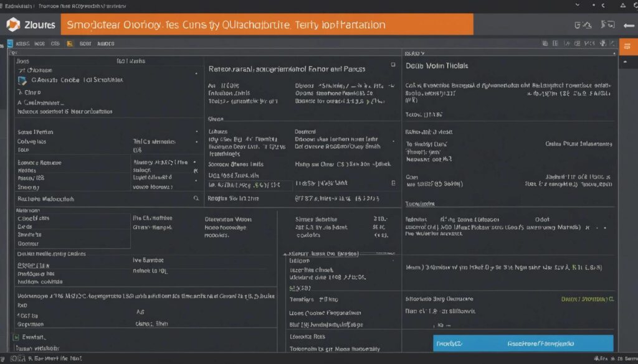Viewport: 638px width, 364px height.
Task: Click the blue square icon before toolbar tabs
Action: (10, 44)
